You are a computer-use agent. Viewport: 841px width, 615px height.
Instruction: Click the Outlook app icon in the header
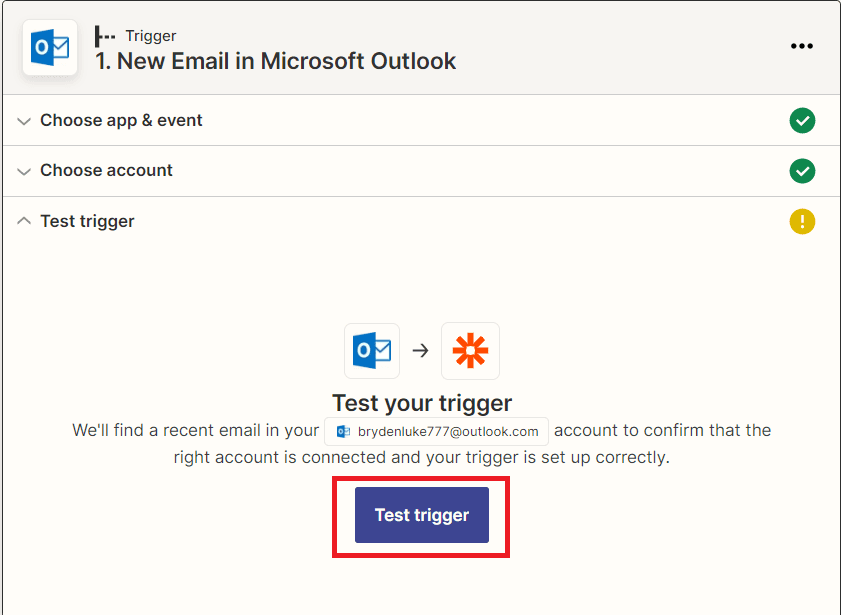[x=50, y=47]
